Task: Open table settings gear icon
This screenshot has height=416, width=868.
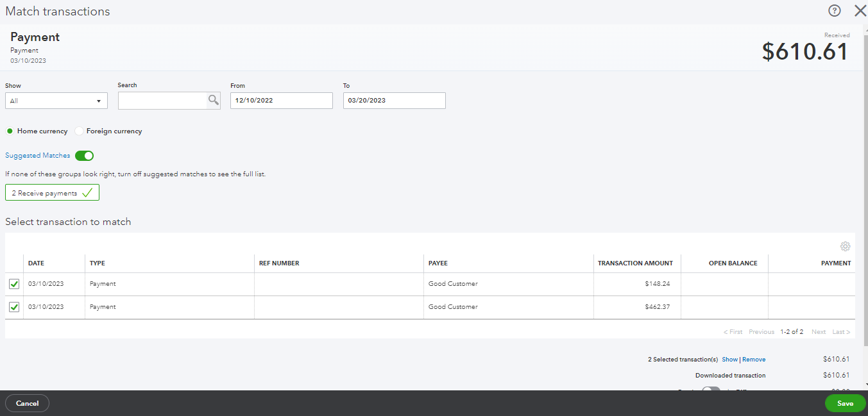Action: point(845,246)
